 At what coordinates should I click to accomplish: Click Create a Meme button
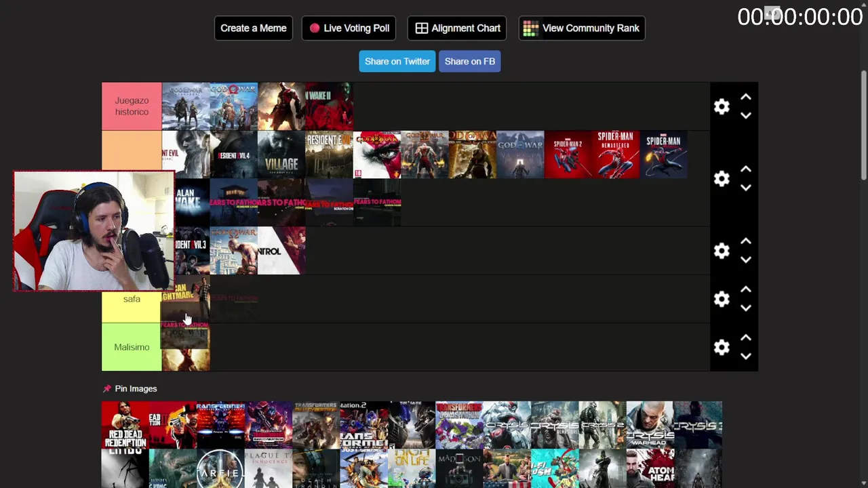[x=254, y=28]
